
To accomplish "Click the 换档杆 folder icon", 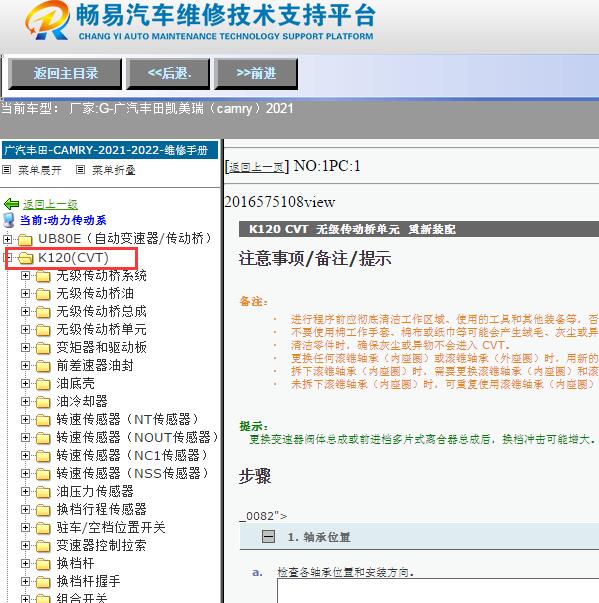I will [x=43, y=564].
